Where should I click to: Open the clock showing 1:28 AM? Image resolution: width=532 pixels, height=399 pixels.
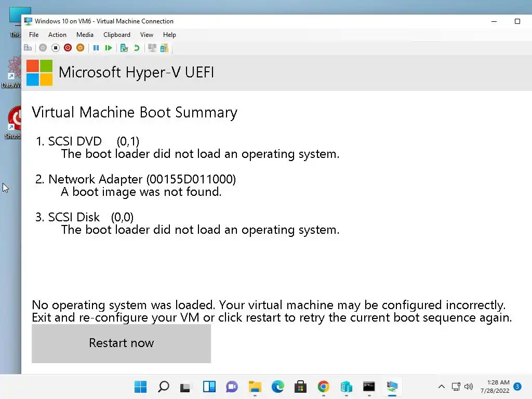click(495, 387)
